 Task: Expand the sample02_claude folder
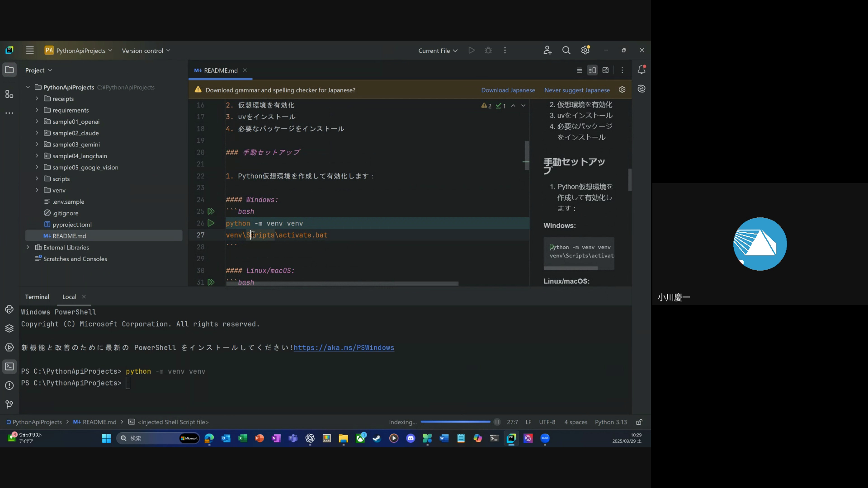[37, 133]
